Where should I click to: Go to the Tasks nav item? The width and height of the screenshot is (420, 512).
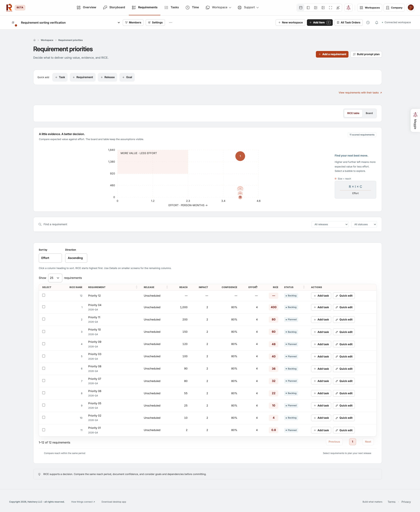coord(171,7)
